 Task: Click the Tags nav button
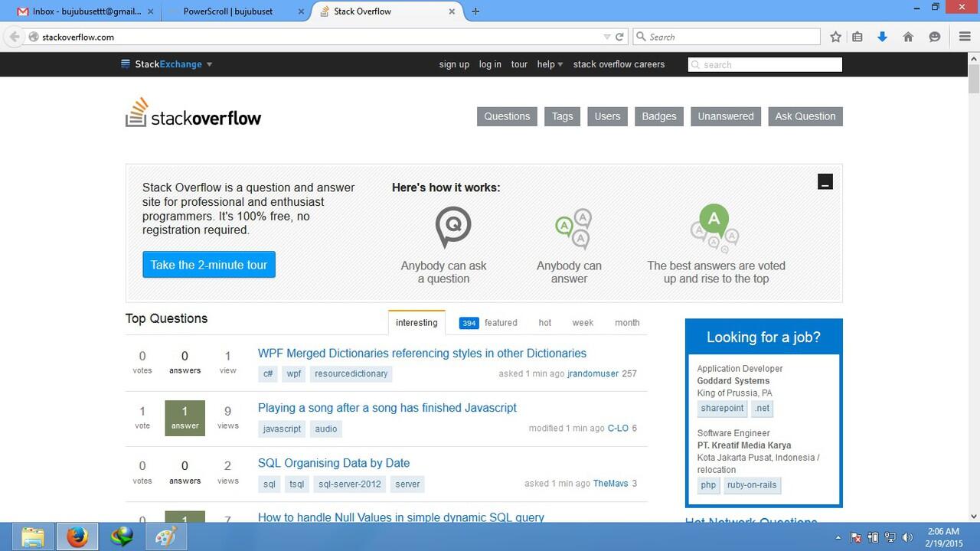(x=562, y=116)
